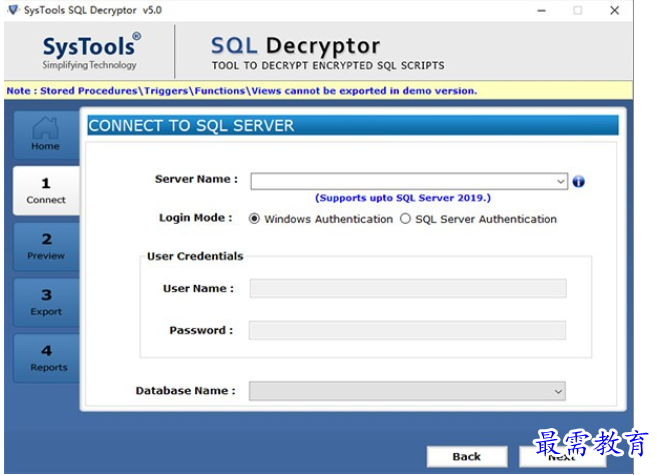Click the SysTools app icon in title bar
Viewport: 657px width, 475px height.
pyautogui.click(x=13, y=10)
